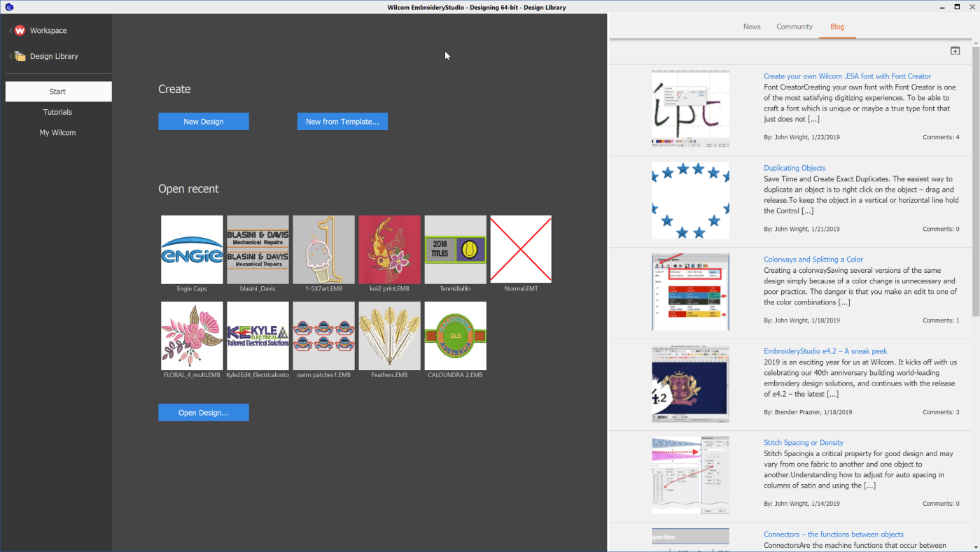Image resolution: width=980 pixels, height=552 pixels.
Task: Open the Engie Caps recent design
Action: 192,249
